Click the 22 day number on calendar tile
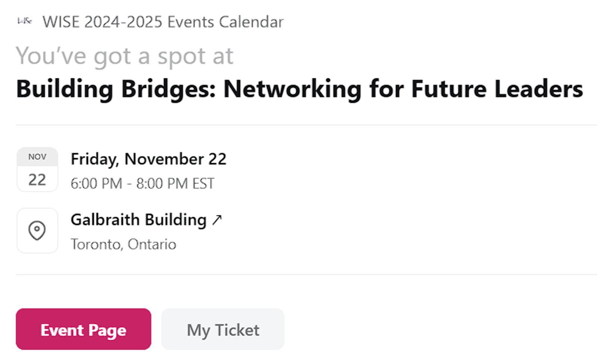The image size is (597, 364). coord(37,180)
